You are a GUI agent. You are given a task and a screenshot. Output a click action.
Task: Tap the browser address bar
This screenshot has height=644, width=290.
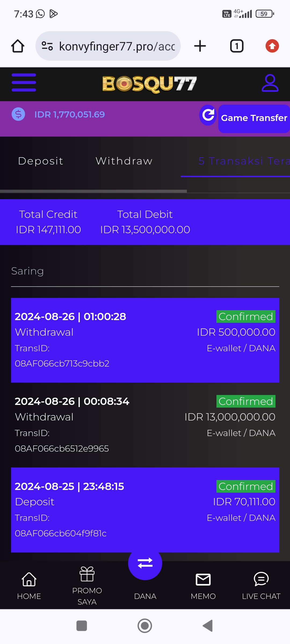[x=108, y=46]
